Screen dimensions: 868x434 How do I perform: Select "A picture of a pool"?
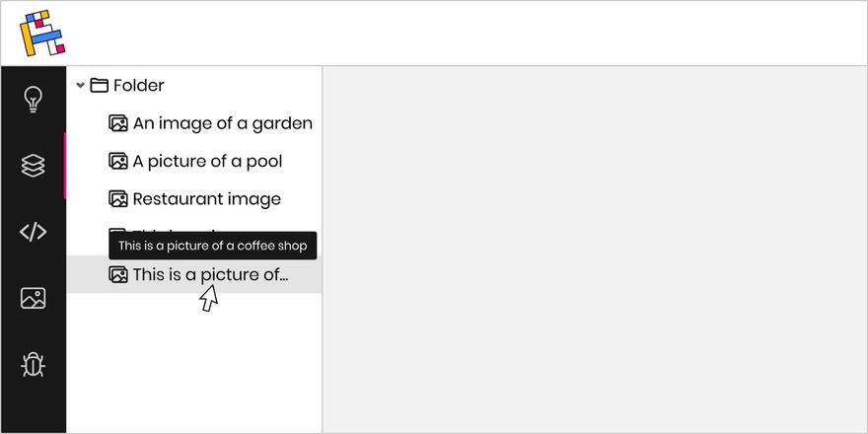(207, 161)
